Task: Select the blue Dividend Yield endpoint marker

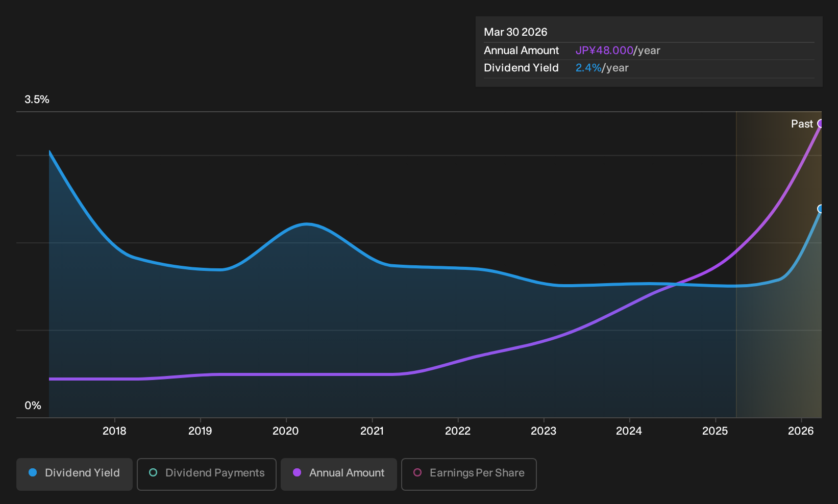Action: [820, 209]
